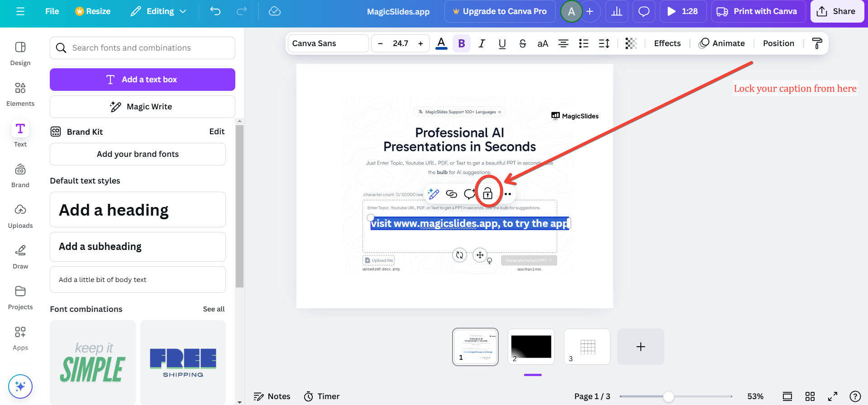
Task: Open the Effects panel
Action: 668,43
